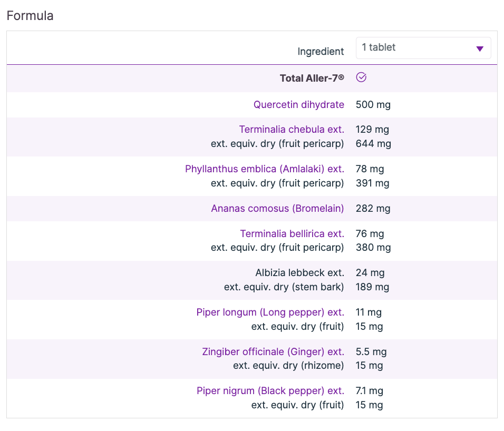Image resolution: width=504 pixels, height=431 pixels.
Task: Click the ext. equiv. dry (stem bark) text
Action: tap(284, 287)
